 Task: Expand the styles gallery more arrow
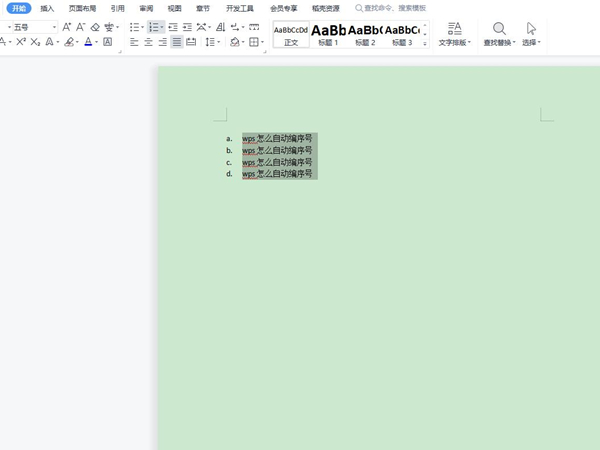pos(425,44)
